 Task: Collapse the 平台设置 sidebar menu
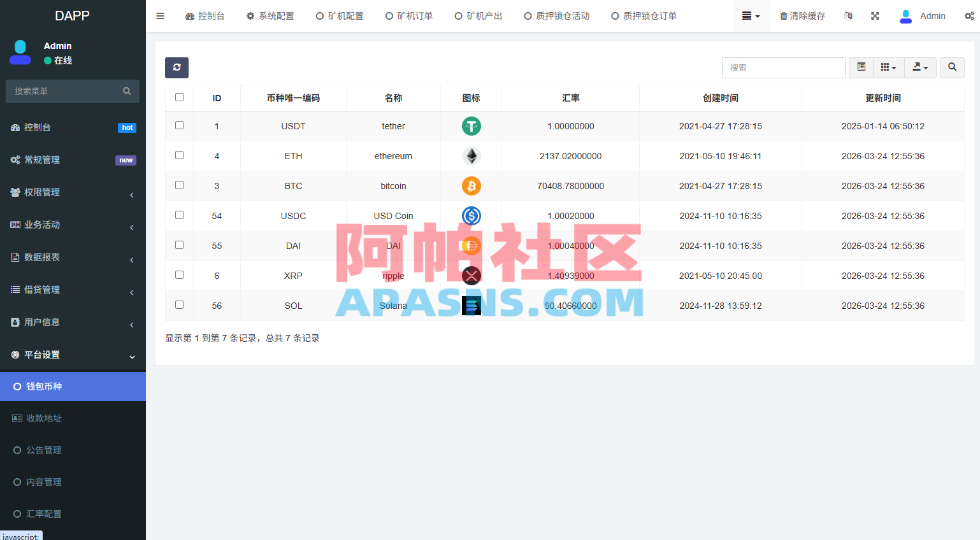pos(73,355)
